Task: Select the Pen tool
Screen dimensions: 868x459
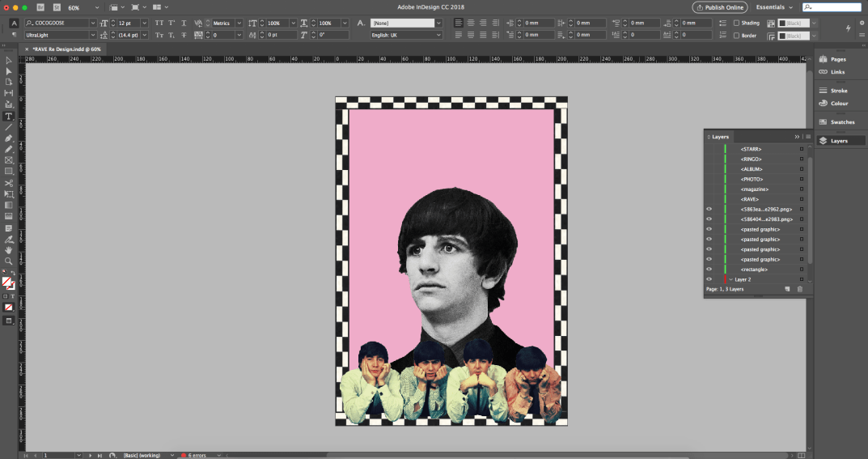Action: 8,138
